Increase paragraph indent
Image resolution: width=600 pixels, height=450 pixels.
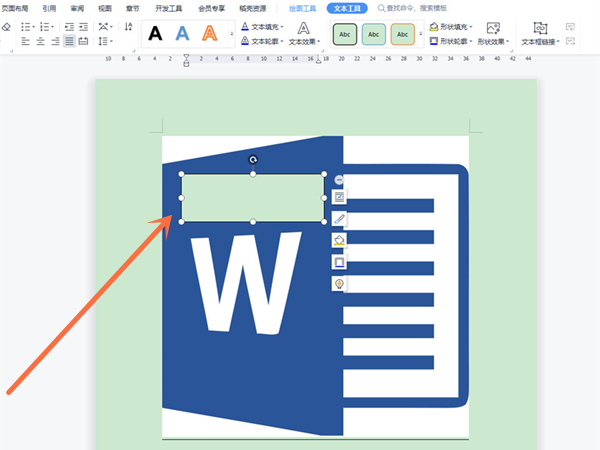click(x=83, y=27)
